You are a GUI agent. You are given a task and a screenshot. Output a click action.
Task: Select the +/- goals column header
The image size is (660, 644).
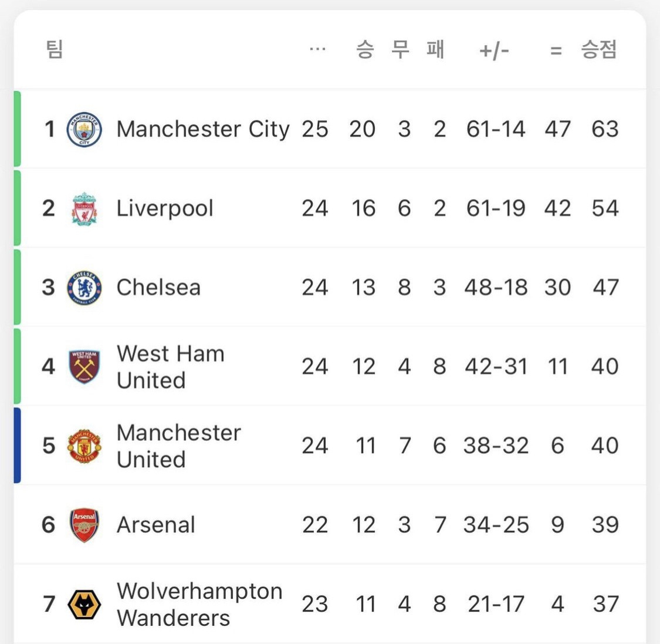tap(494, 51)
